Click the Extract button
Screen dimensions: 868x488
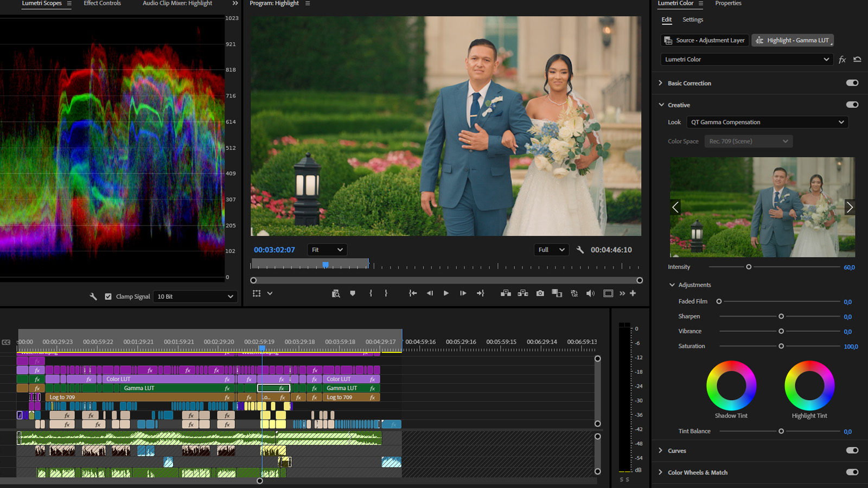(x=523, y=293)
